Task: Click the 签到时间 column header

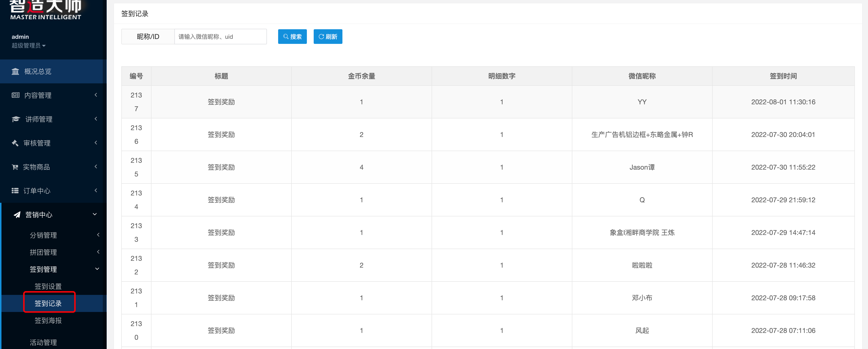Action: [x=783, y=76]
